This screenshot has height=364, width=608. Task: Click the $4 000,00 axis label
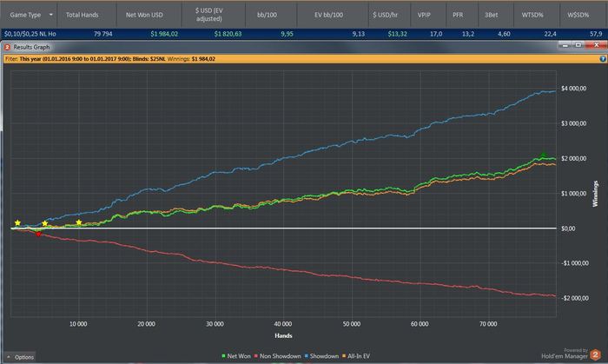(x=573, y=89)
